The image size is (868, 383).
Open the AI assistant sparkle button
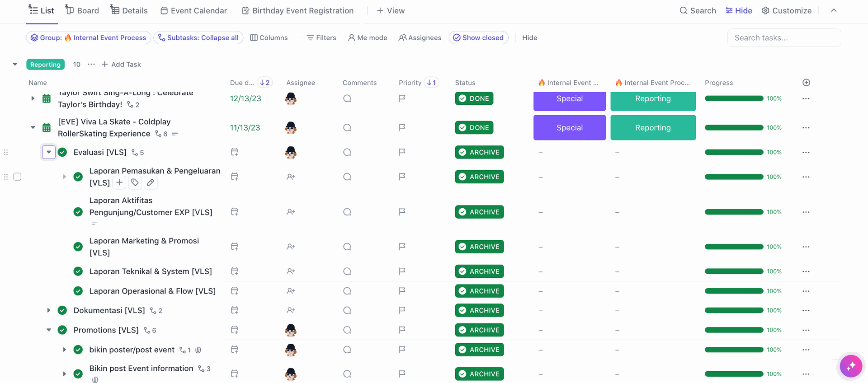pos(851,366)
